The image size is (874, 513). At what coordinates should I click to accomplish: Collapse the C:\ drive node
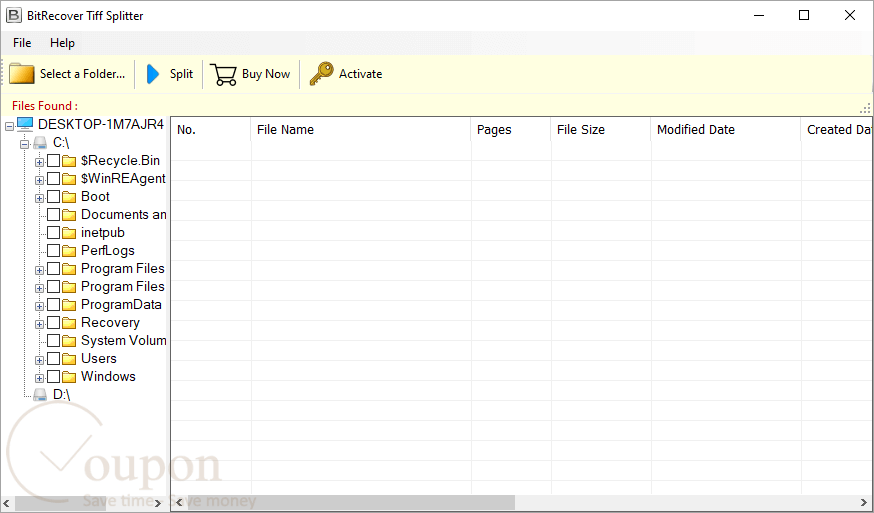point(24,144)
